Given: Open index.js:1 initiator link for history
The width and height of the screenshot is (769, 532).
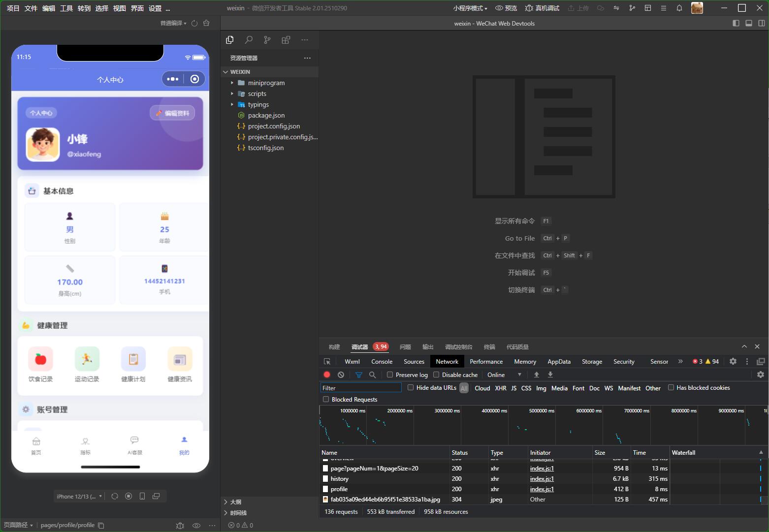Looking at the screenshot, I should coord(542,478).
